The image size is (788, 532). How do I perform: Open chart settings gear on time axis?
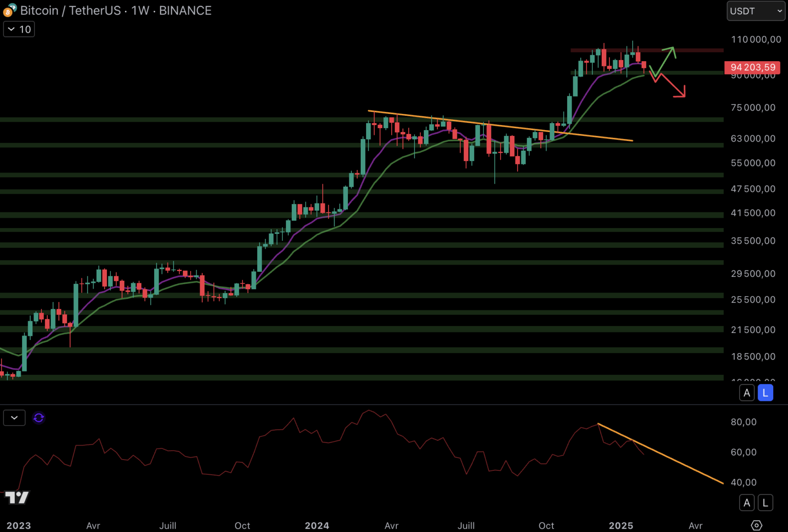click(756, 525)
